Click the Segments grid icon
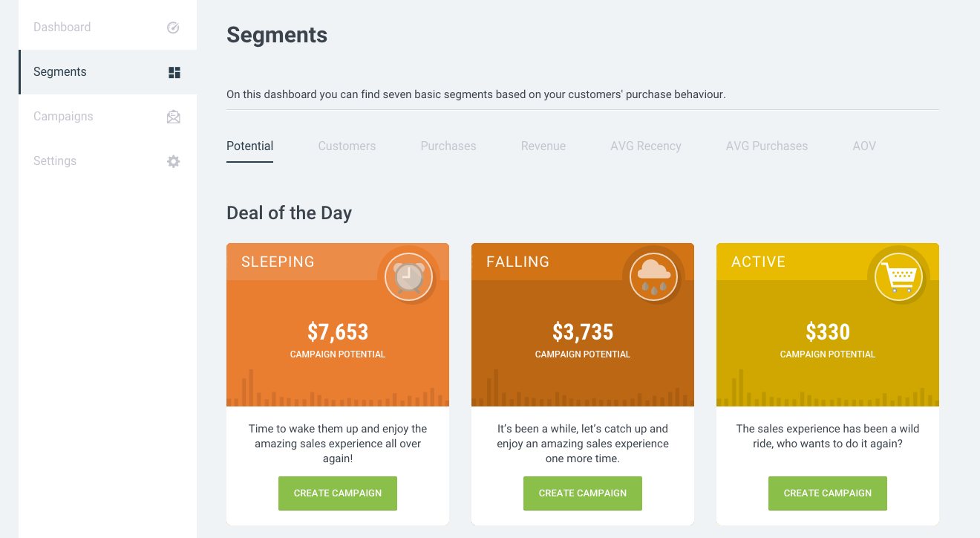Image resolution: width=980 pixels, height=538 pixels. pos(174,72)
